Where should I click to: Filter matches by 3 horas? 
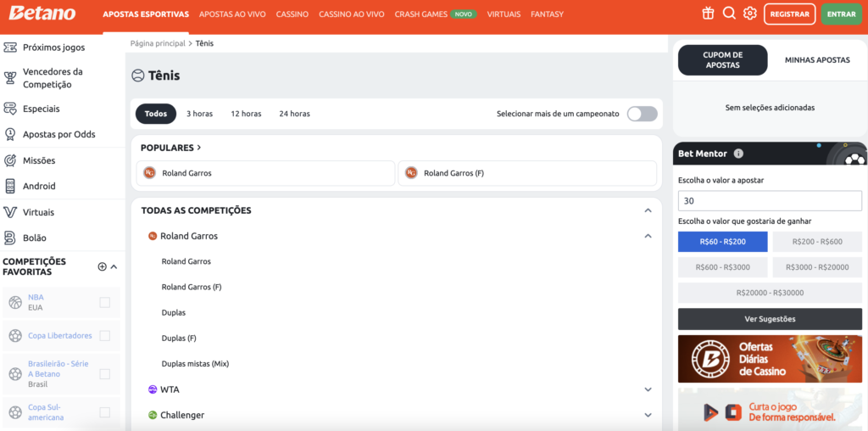point(199,114)
